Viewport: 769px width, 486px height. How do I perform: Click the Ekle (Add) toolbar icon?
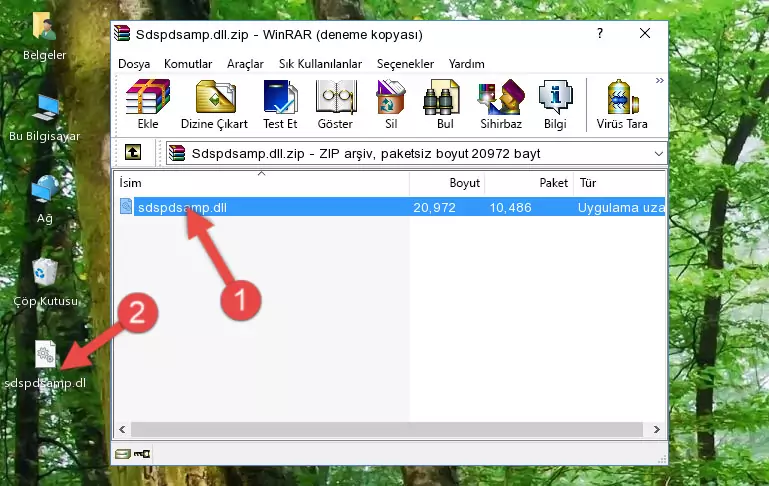[x=148, y=104]
